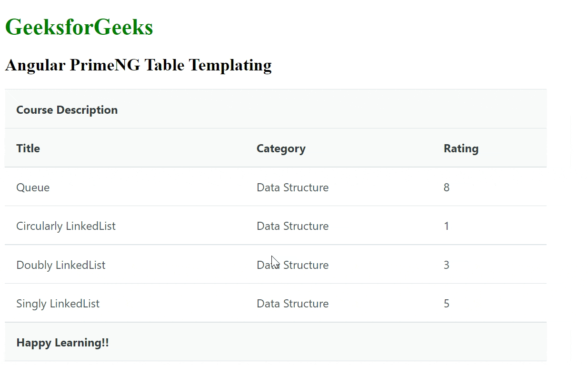This screenshot has width=588, height=365.
Task: Click Data Structure in Singly LinkedList row
Action: coord(292,304)
